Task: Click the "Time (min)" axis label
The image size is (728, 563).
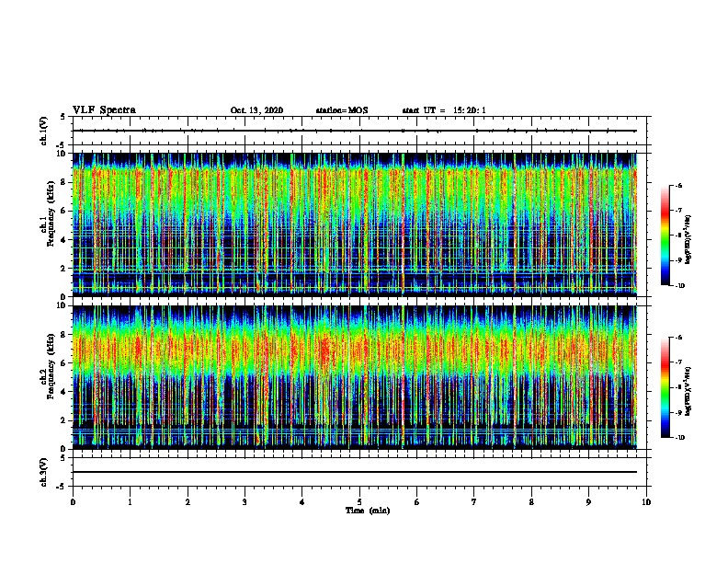Action: click(368, 511)
